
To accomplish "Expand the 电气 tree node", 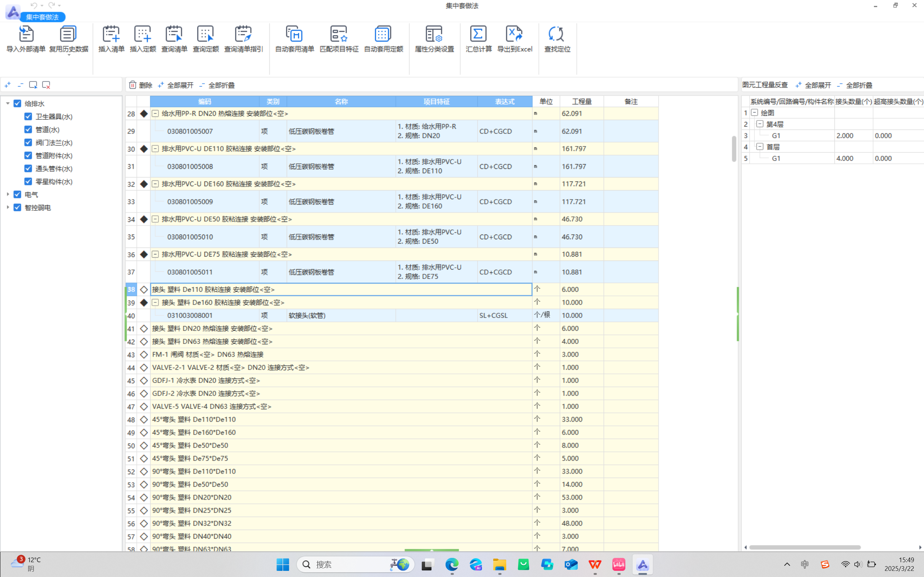I will pyautogui.click(x=8, y=194).
